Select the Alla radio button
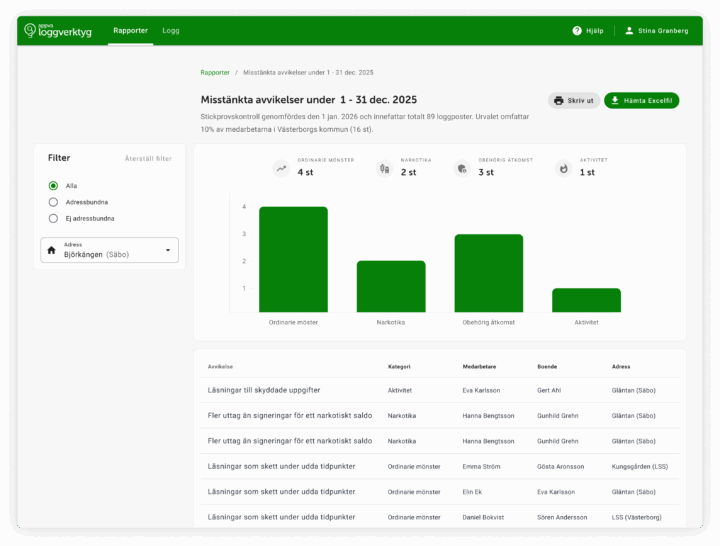The height and width of the screenshot is (546, 720). pos(53,186)
